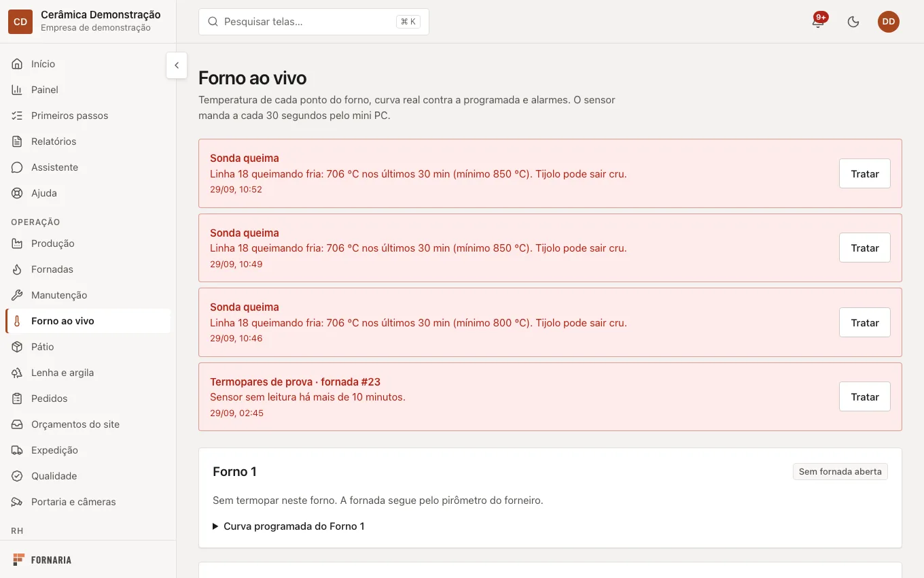924x578 pixels.
Task: Click the 'Sem termopar neste forno' note
Action: (378, 500)
